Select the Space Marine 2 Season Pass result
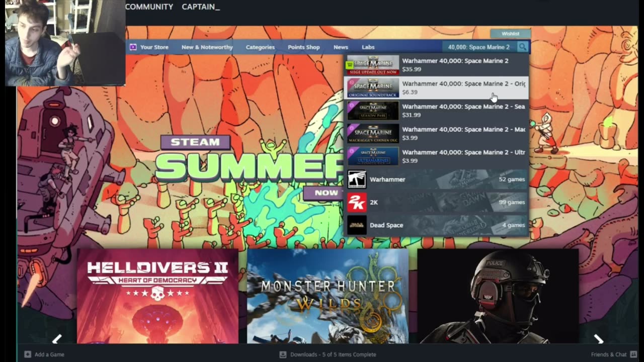This screenshot has width=644, height=362. click(x=436, y=111)
